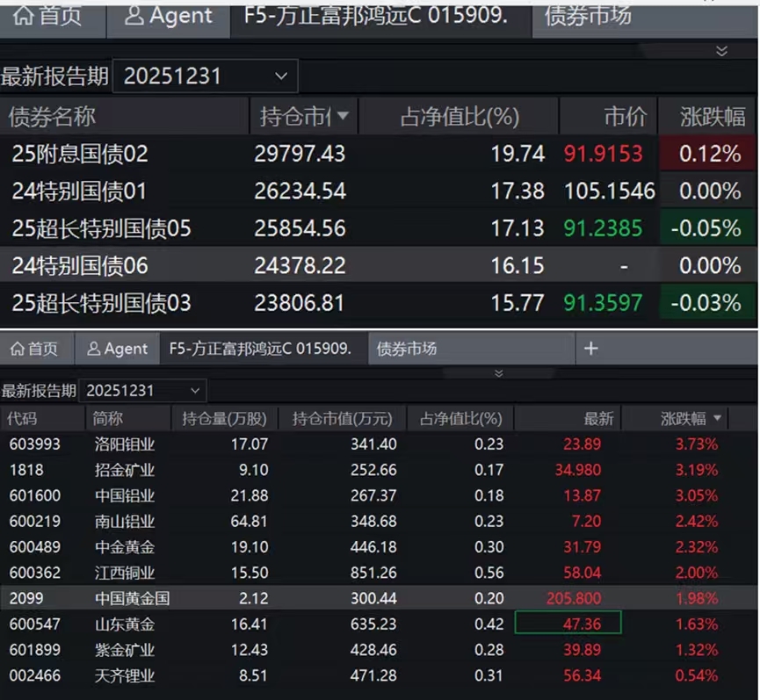Select the 天齐锂业 stock name

coord(125,675)
